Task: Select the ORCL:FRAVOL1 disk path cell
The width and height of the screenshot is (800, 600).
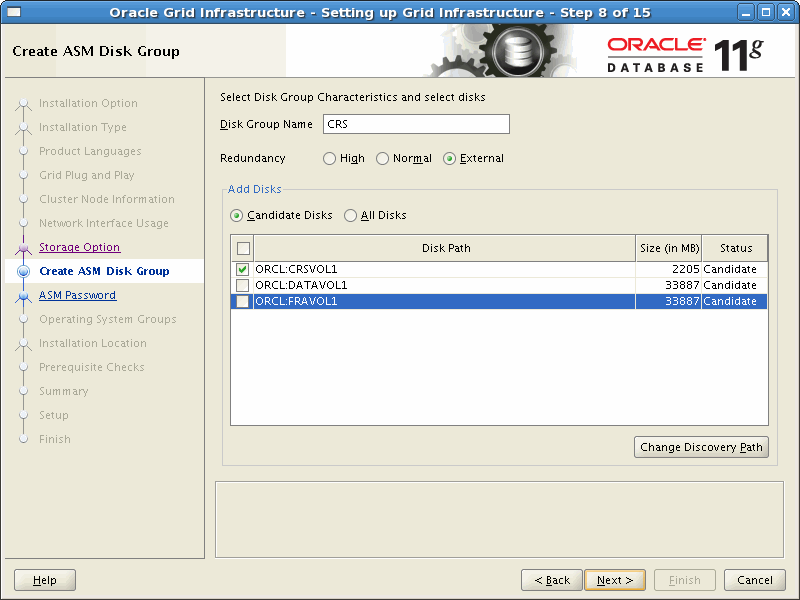Action: (x=444, y=301)
